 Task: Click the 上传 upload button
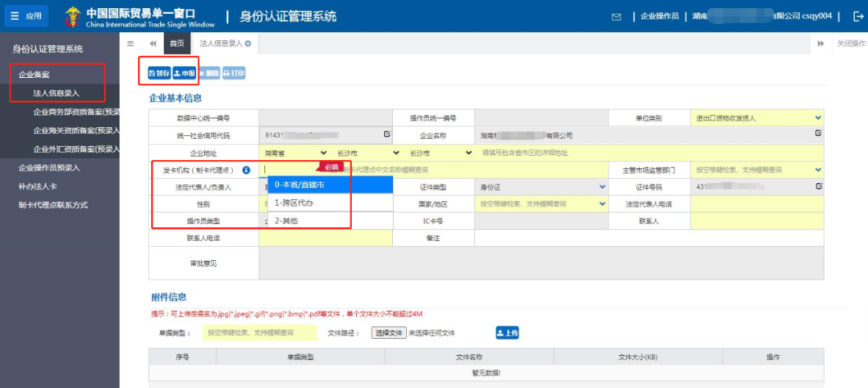(x=507, y=333)
